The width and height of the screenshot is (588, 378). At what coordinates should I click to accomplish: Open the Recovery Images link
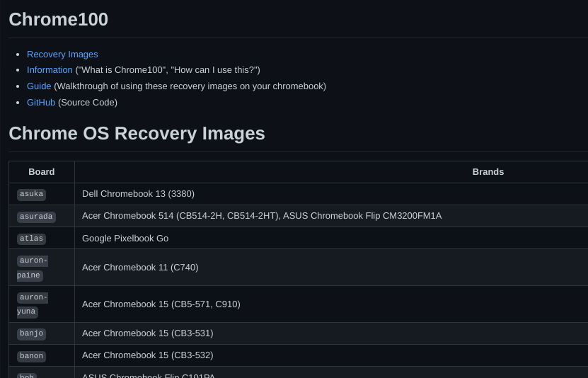[x=62, y=55]
